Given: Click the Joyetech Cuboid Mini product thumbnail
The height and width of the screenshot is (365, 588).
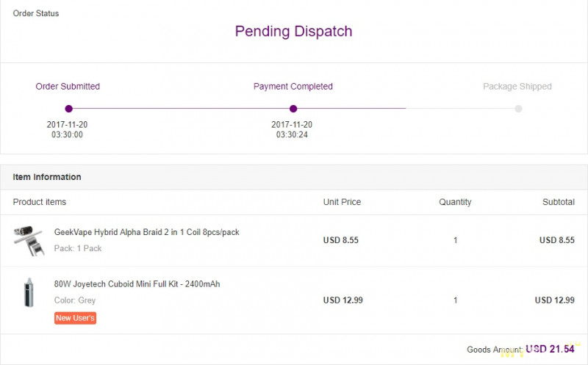Looking at the screenshot, I should click(29, 292).
